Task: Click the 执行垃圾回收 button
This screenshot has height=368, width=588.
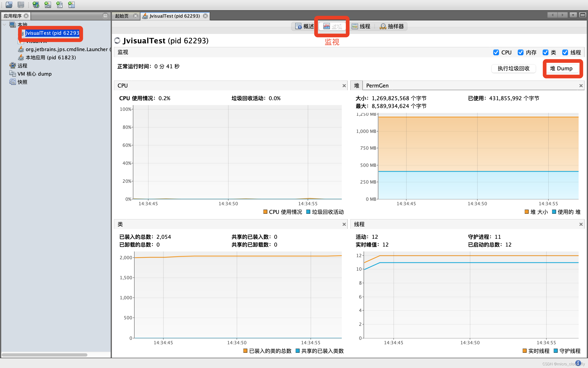Action: click(513, 68)
